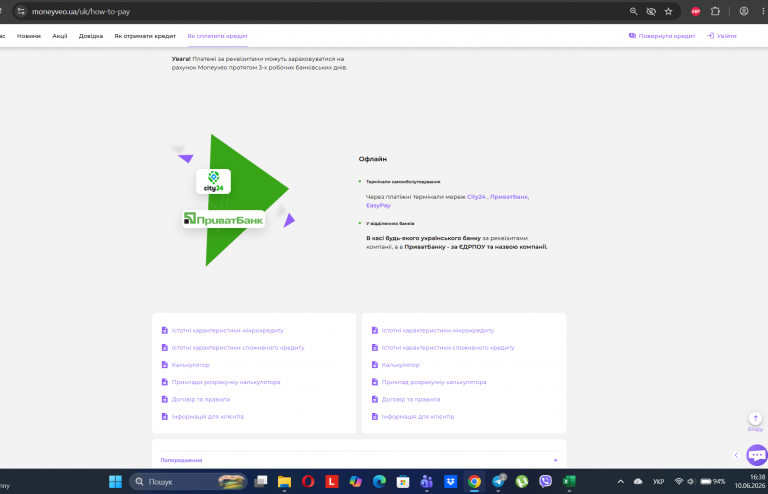Open volume control speaker icon

(x=691, y=482)
